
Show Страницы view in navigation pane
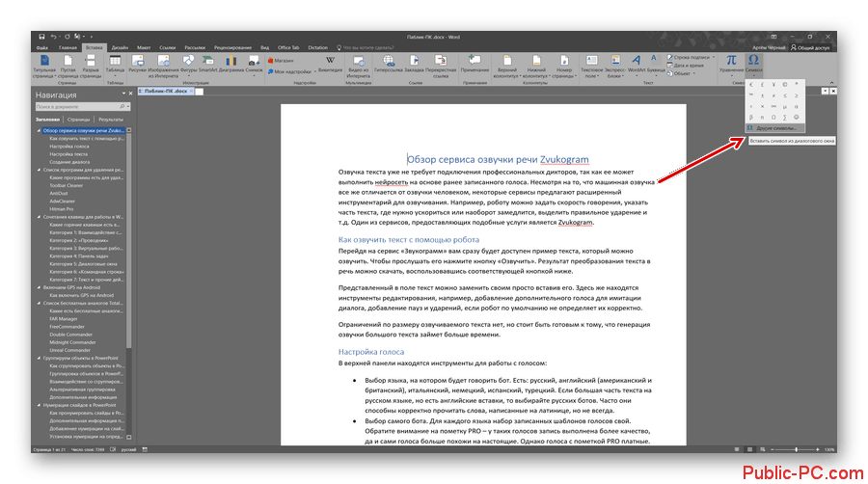(79, 120)
